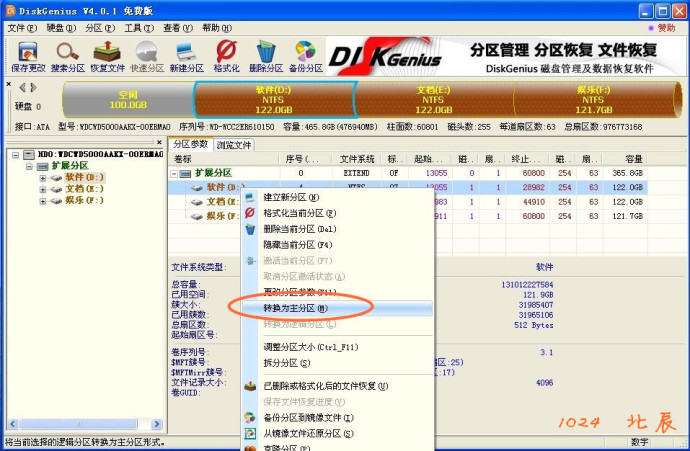Close the left tree panel

tap(159, 142)
